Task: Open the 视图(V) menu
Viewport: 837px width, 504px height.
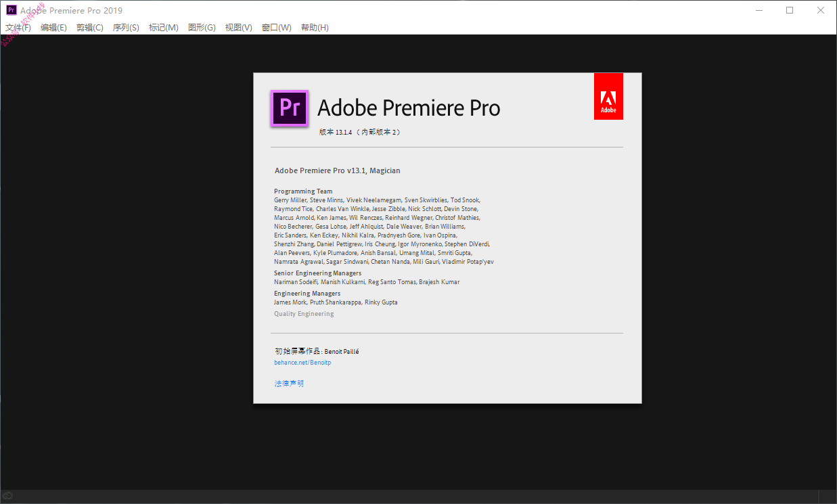Action: pyautogui.click(x=239, y=28)
